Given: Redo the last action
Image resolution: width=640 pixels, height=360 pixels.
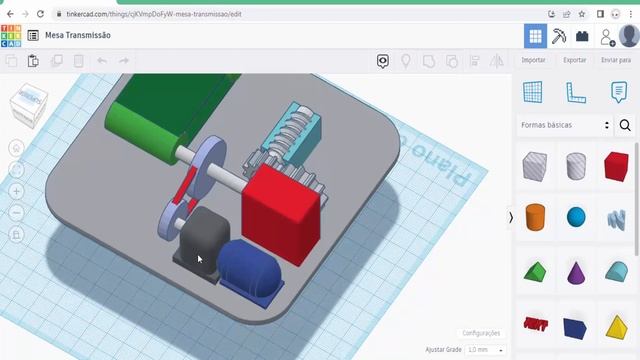Looking at the screenshot, I should [124, 61].
